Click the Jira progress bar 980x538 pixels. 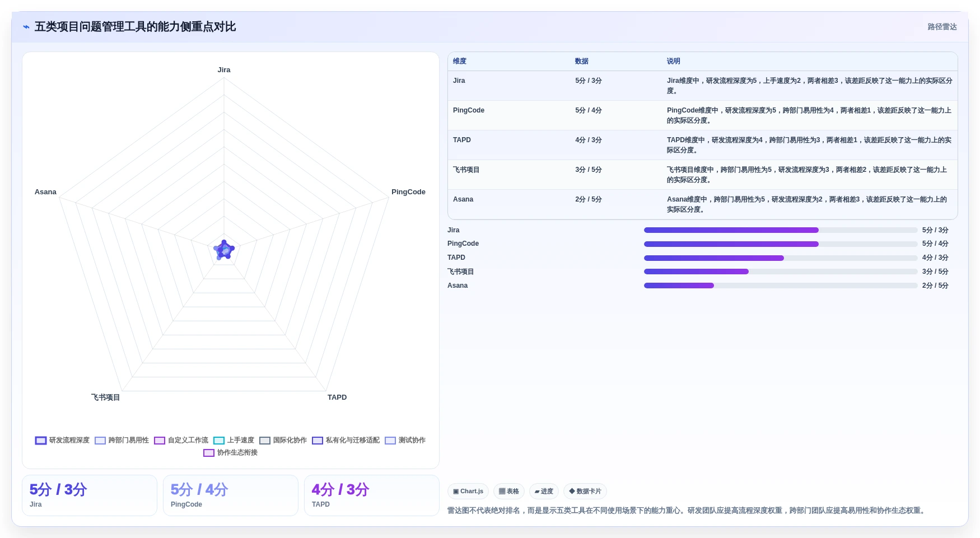tap(781, 230)
